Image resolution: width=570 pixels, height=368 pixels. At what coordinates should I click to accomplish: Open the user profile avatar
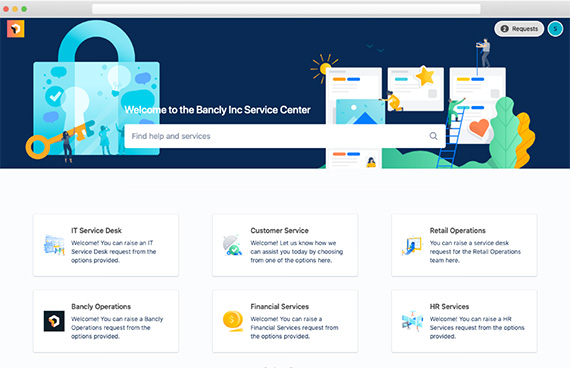[555, 29]
